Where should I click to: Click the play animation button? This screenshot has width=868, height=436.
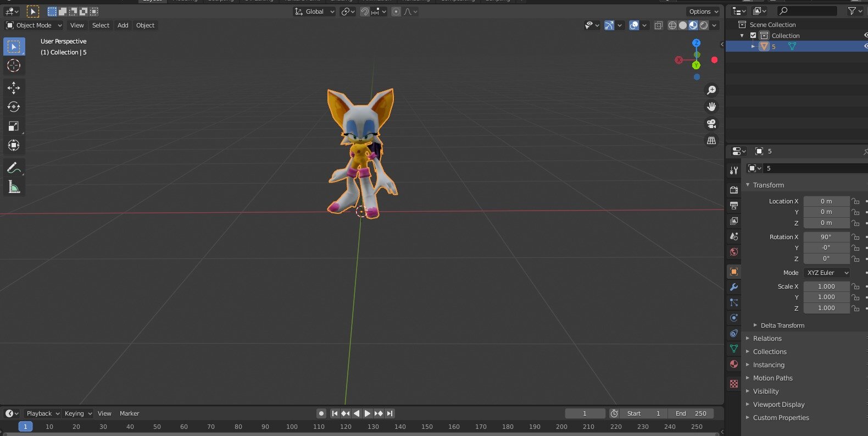368,413
